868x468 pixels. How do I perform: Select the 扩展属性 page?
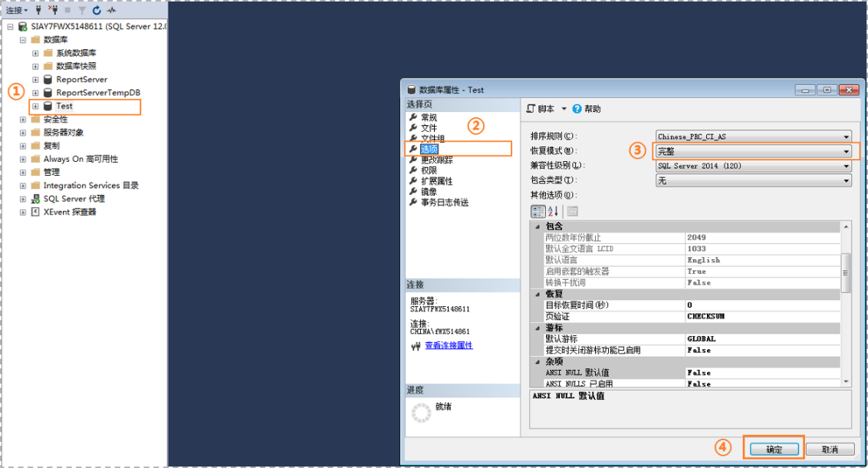pyautogui.click(x=437, y=181)
